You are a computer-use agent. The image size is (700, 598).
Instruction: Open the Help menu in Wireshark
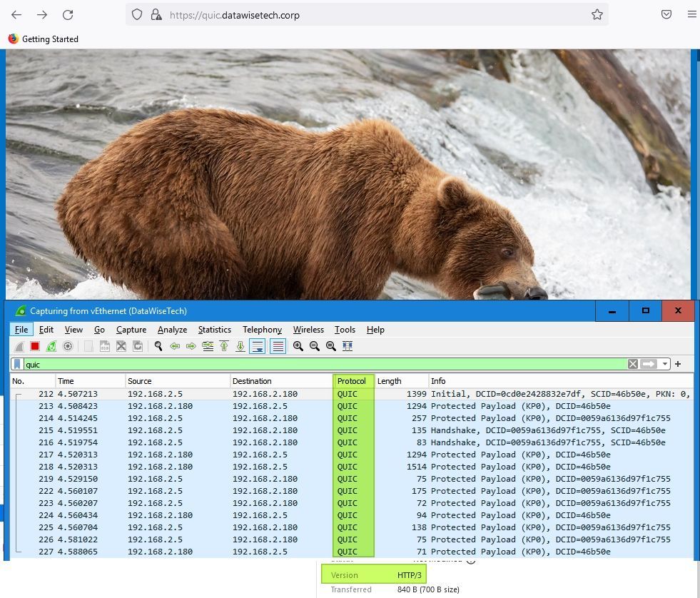click(x=375, y=330)
